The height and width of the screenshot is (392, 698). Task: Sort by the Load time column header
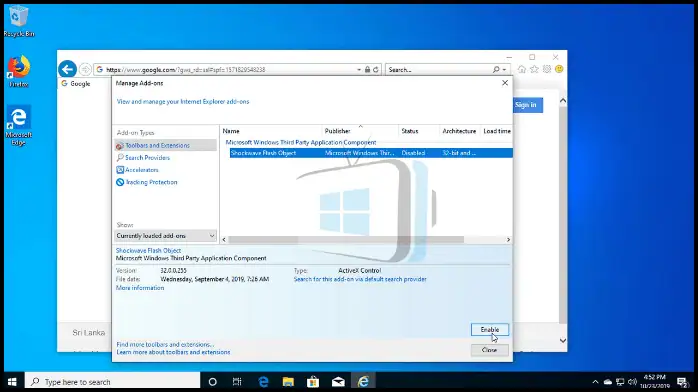click(496, 131)
